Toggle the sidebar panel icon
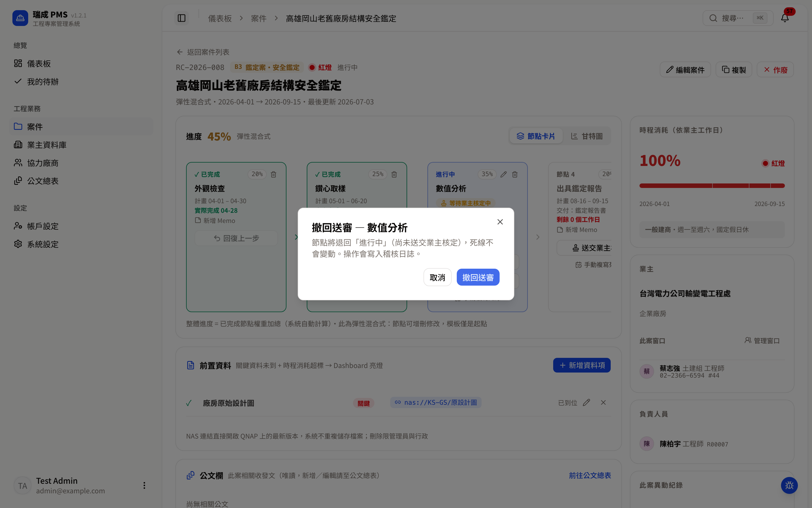The image size is (812, 508). point(182,18)
